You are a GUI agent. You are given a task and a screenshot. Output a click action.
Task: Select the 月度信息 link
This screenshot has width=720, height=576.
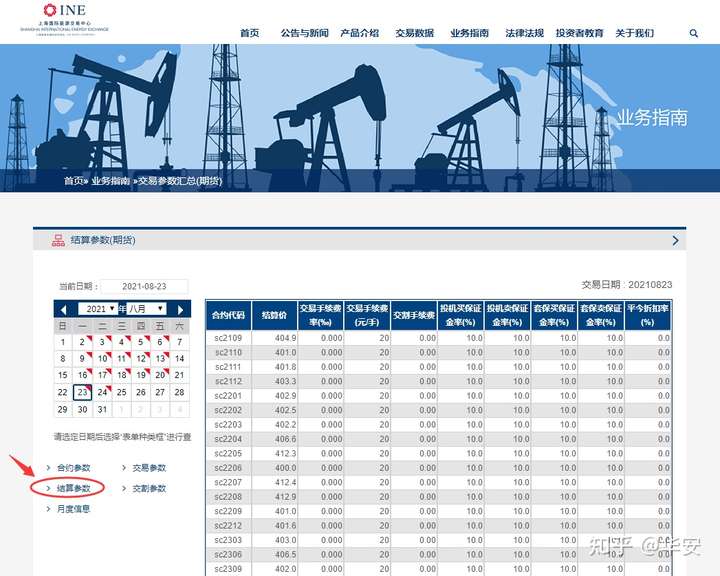(73, 509)
